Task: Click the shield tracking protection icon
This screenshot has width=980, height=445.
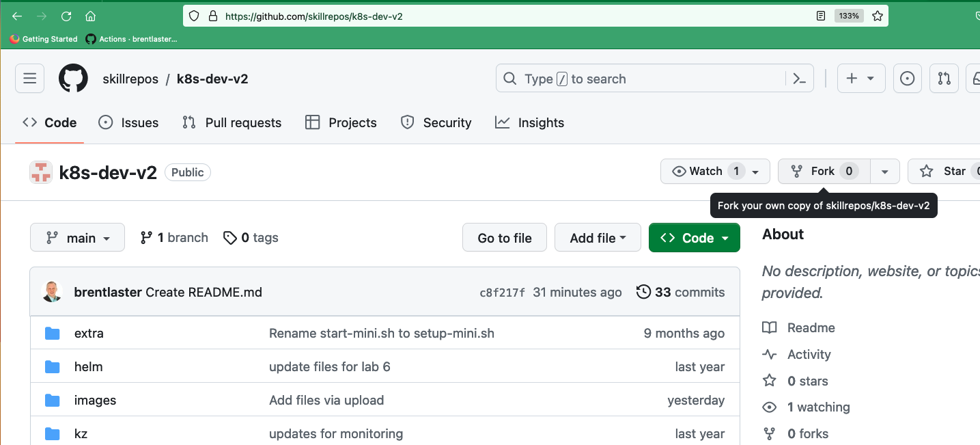Action: tap(194, 16)
